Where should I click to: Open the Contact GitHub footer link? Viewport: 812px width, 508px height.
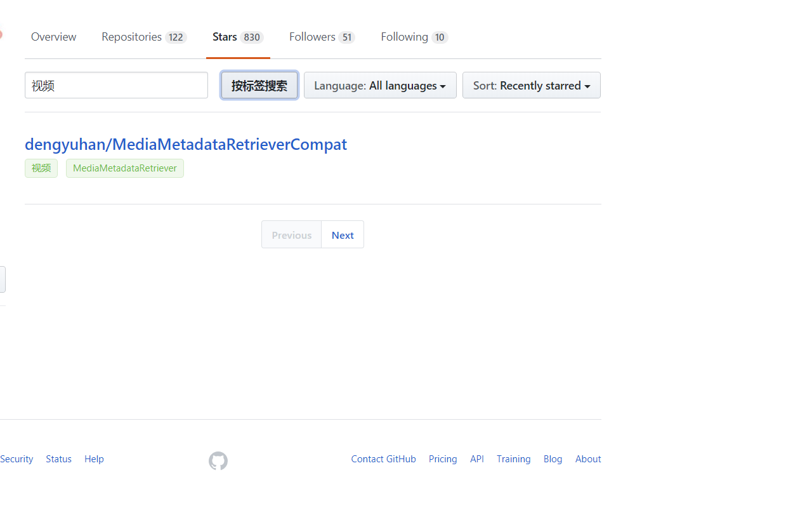[x=384, y=459]
